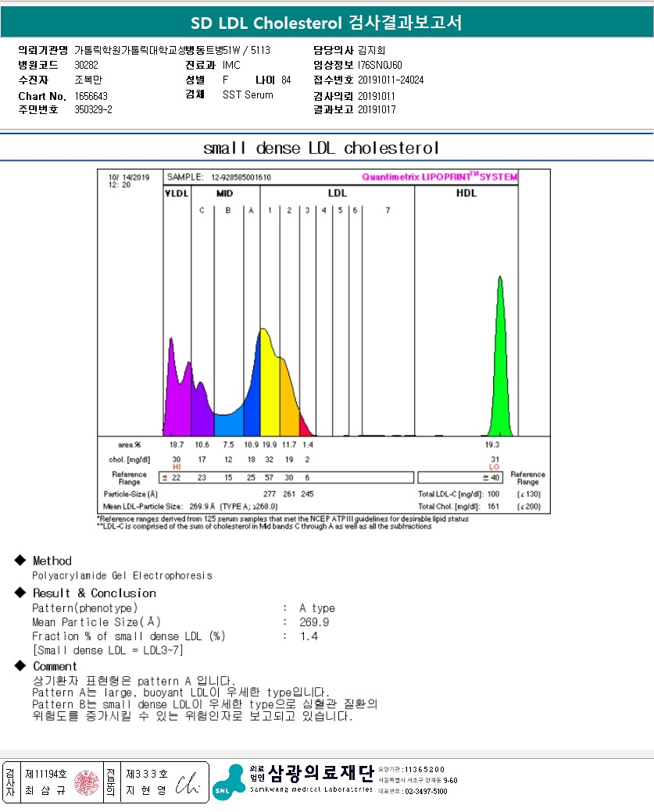Image resolution: width=654 pixels, height=812 pixels.
Task: Click the report title SD LDL Cholesterol 검사결과보고서
Action: [327, 23]
